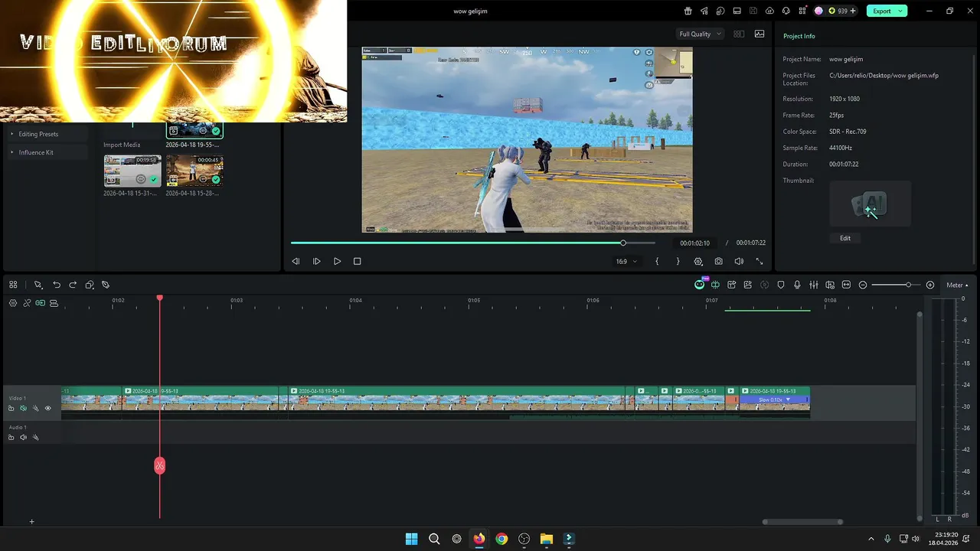Click the tag marker tool icon

tap(106, 285)
